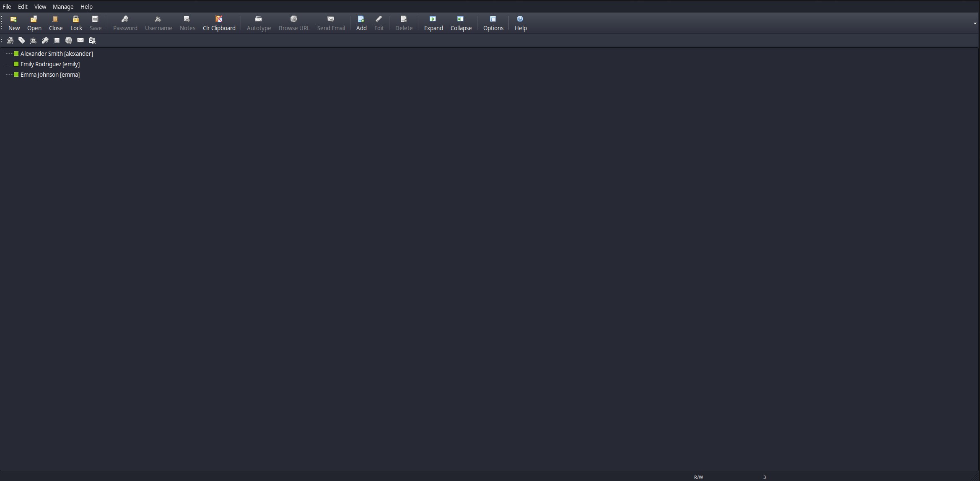Expand all groups with Expand button
This screenshot has width=980, height=481.
[x=433, y=23]
